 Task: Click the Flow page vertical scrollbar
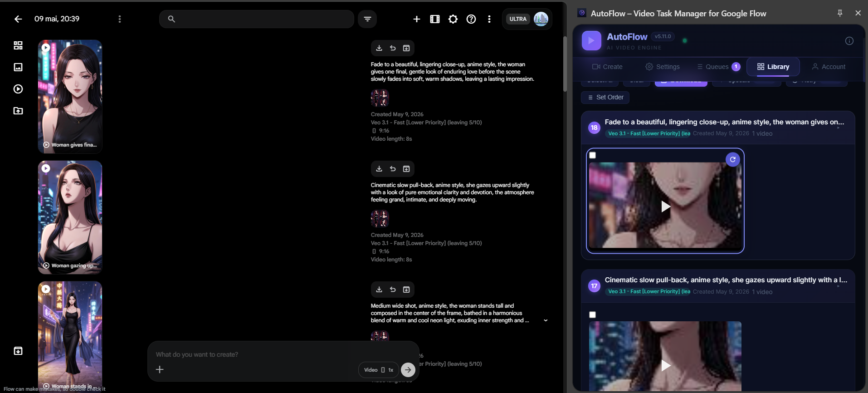coord(565,64)
